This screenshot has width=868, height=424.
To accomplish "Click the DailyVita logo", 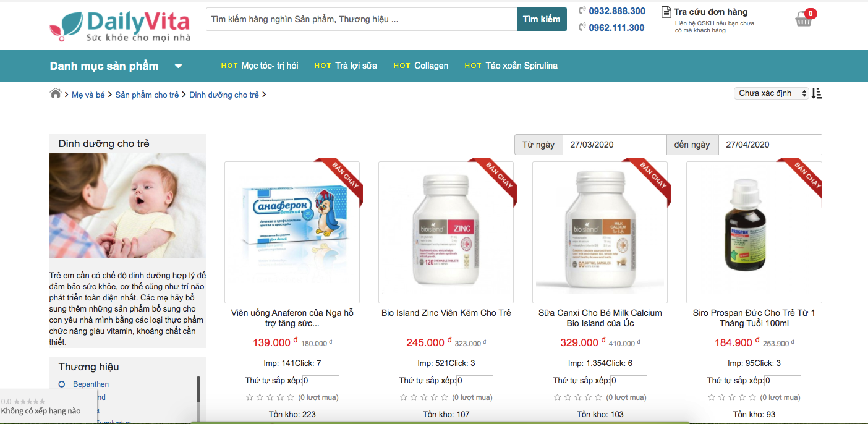I will (120, 27).
